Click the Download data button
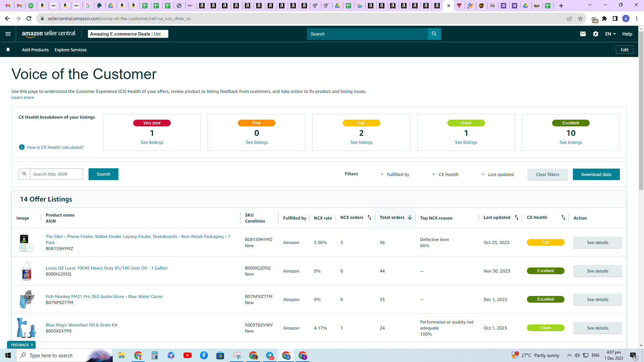This screenshot has width=644, height=362. coord(596,174)
